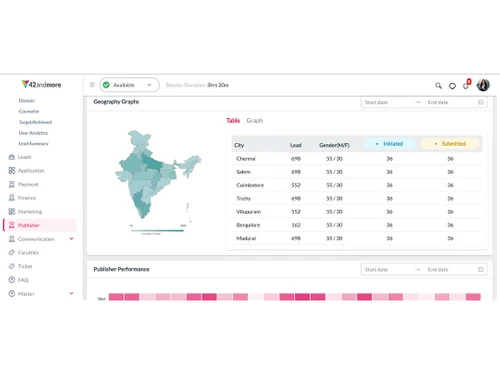500x375 pixels.
Task: Click the Publisher Performance heading
Action: [x=121, y=269]
